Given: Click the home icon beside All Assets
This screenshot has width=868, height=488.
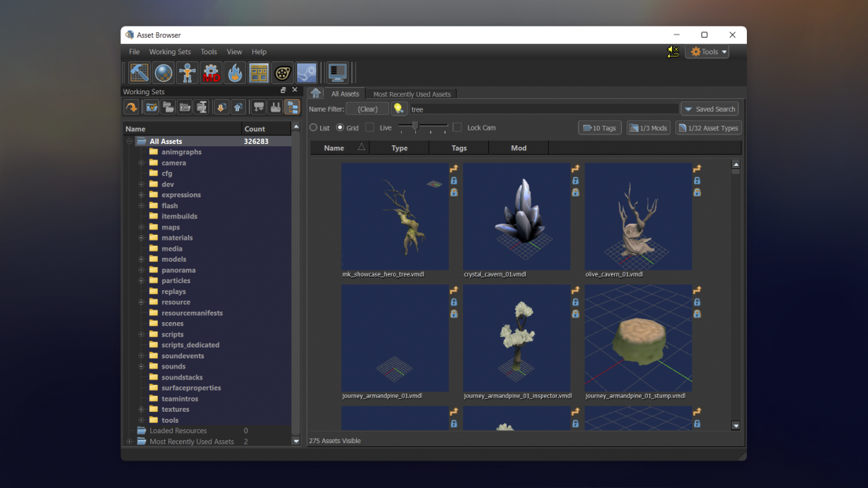Looking at the screenshot, I should pos(315,94).
